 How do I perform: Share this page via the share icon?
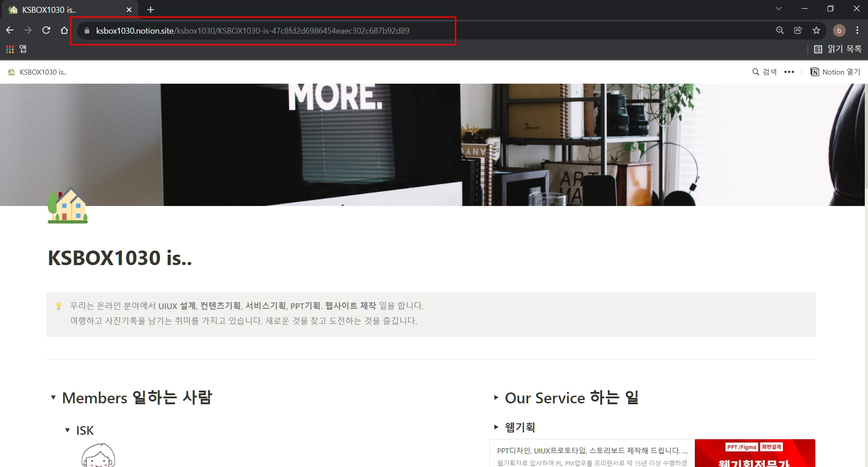pyautogui.click(x=798, y=30)
